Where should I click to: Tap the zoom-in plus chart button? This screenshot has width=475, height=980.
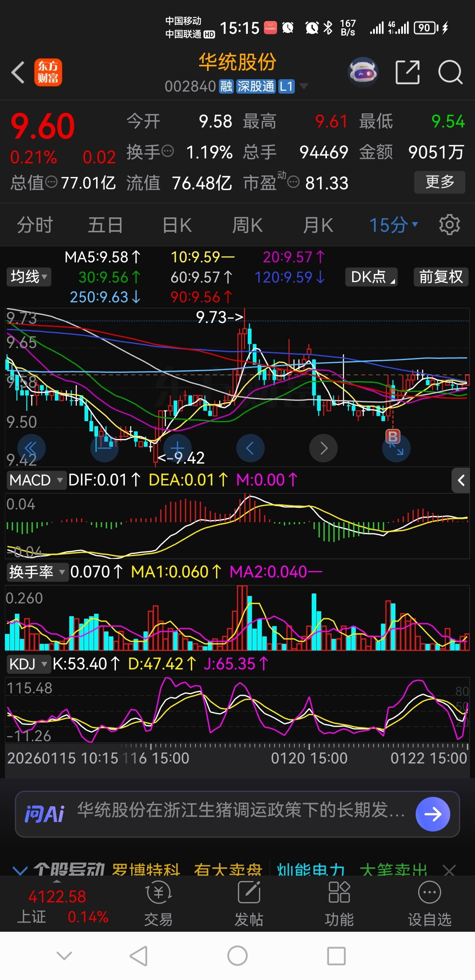click(177, 448)
